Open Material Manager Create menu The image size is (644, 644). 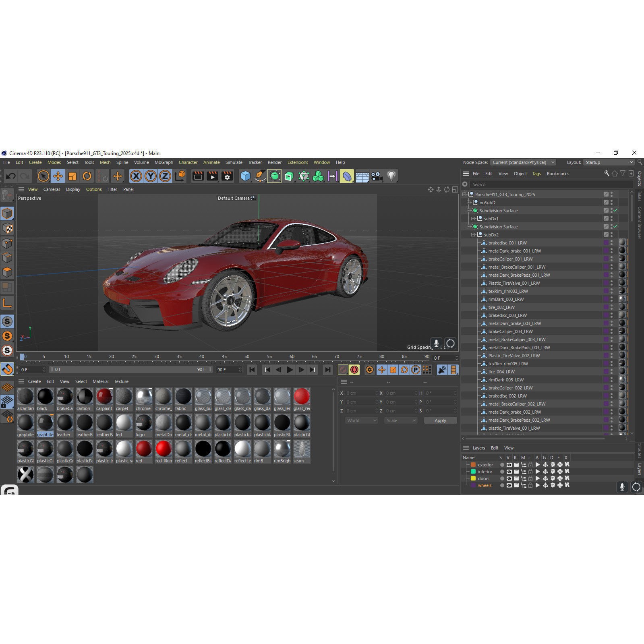coord(34,381)
